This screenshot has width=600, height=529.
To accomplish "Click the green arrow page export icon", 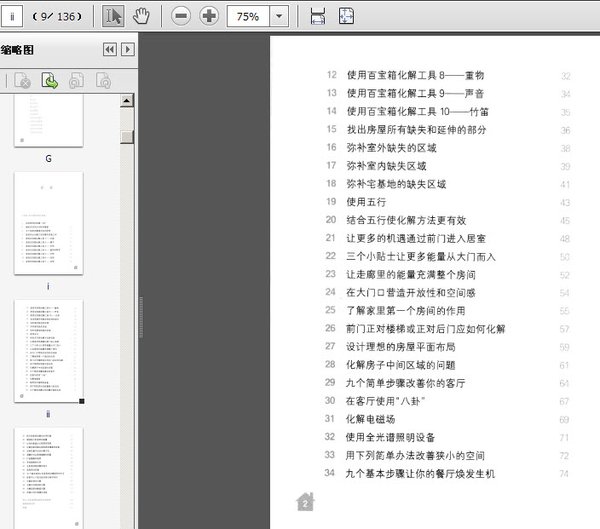I will tap(49, 80).
